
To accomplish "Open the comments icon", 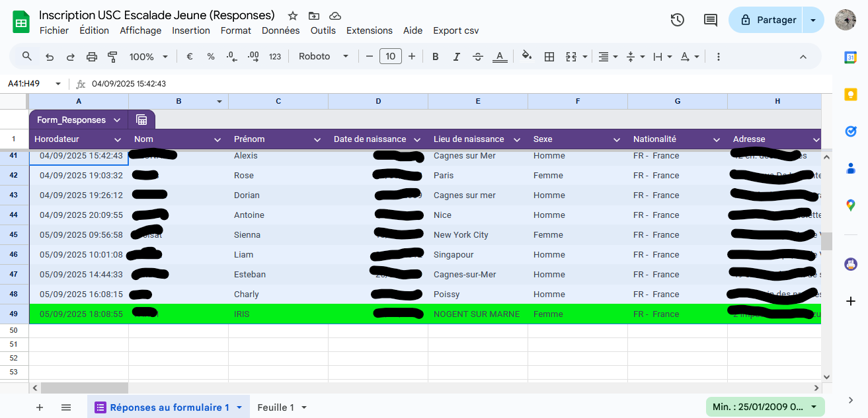I will pos(711,20).
